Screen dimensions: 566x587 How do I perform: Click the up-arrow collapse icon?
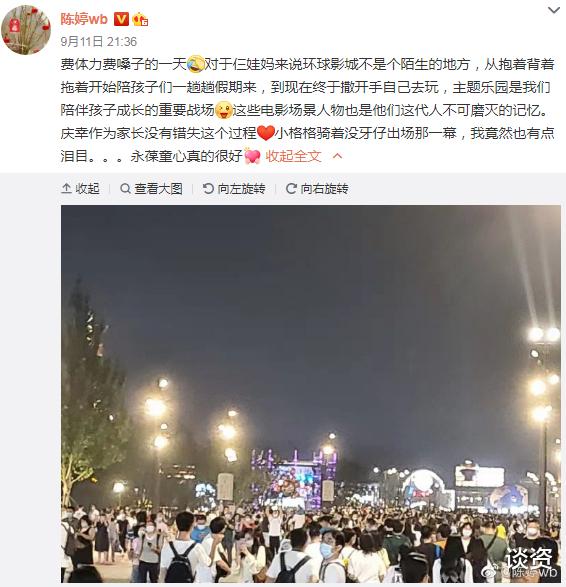[x=66, y=188]
